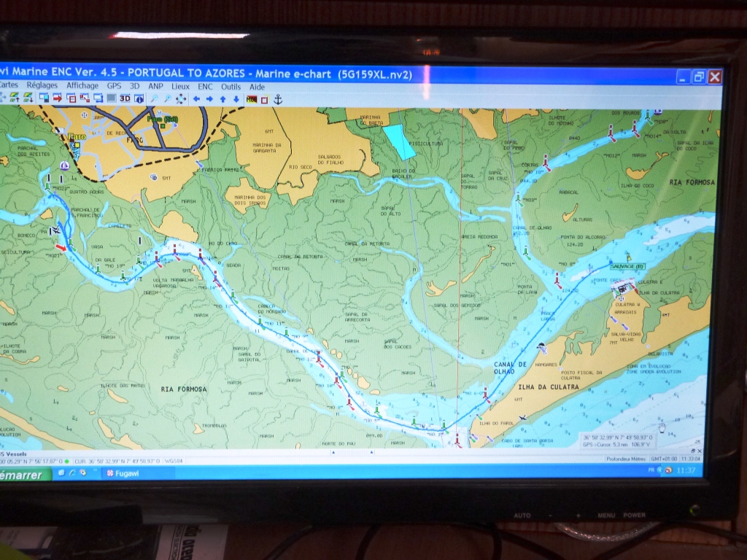Click the Profondeur Mètres status field
747x560 pixels.
click(625, 459)
